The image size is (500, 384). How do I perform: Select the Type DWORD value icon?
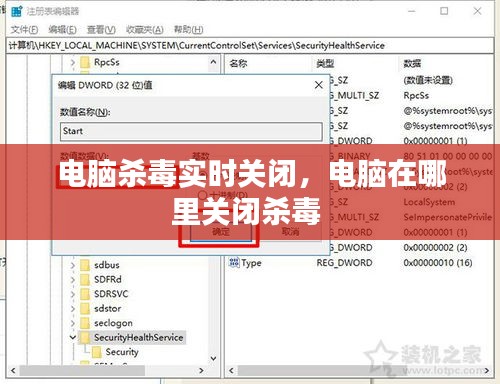tap(234, 263)
